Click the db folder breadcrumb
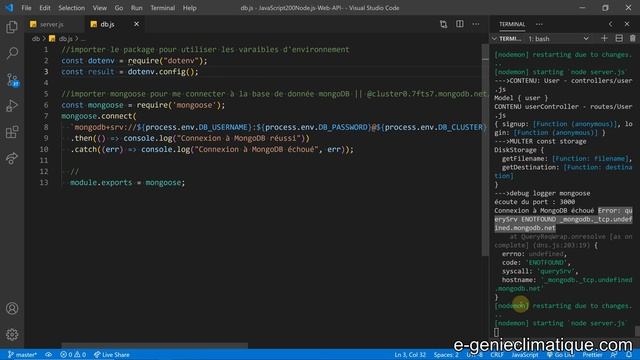This screenshot has height=360, width=640. [36, 39]
